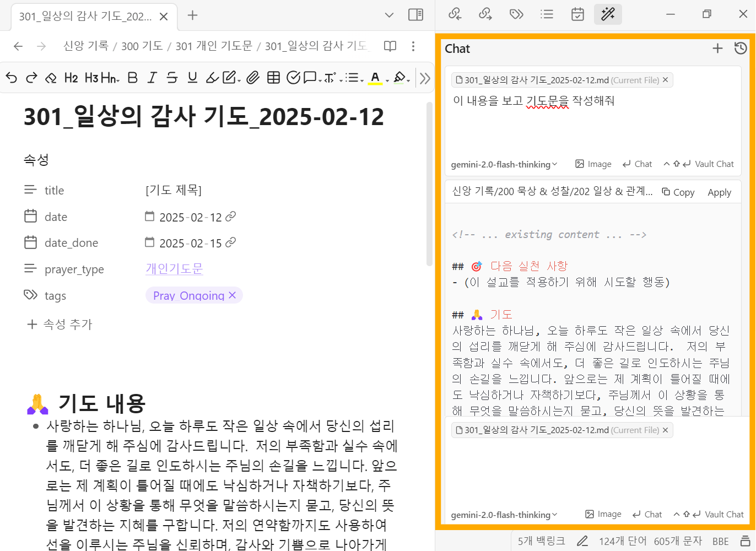The width and height of the screenshot is (756, 551).
Task: Clear formatting with the eraser icon
Action: (51, 78)
